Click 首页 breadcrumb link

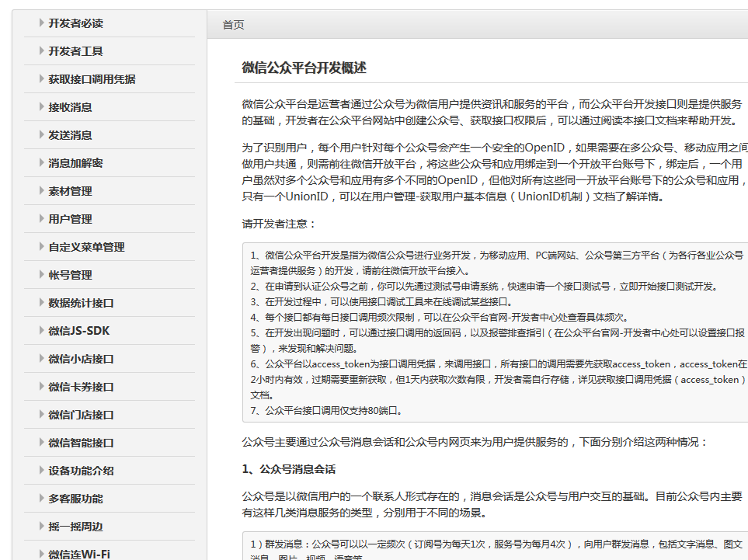click(233, 25)
